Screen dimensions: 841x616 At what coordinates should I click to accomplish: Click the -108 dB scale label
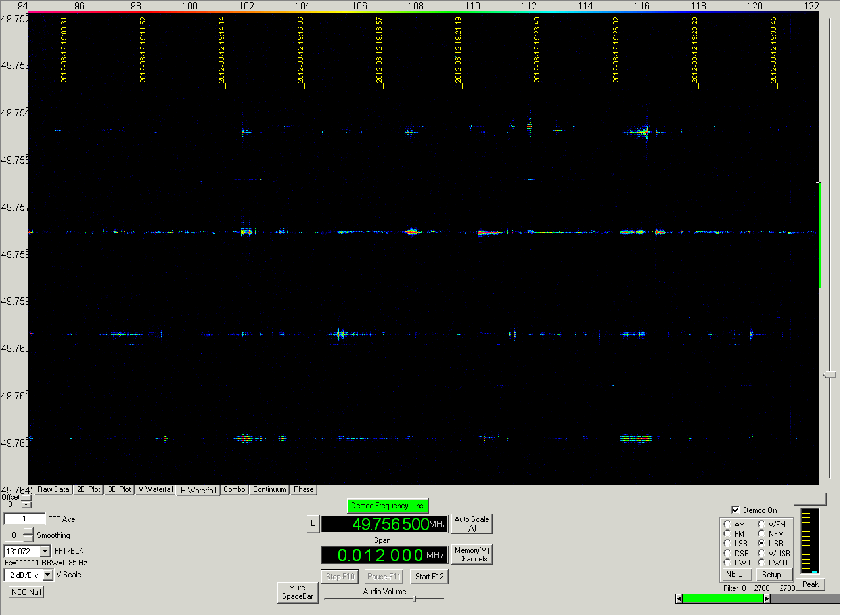coord(414,5)
